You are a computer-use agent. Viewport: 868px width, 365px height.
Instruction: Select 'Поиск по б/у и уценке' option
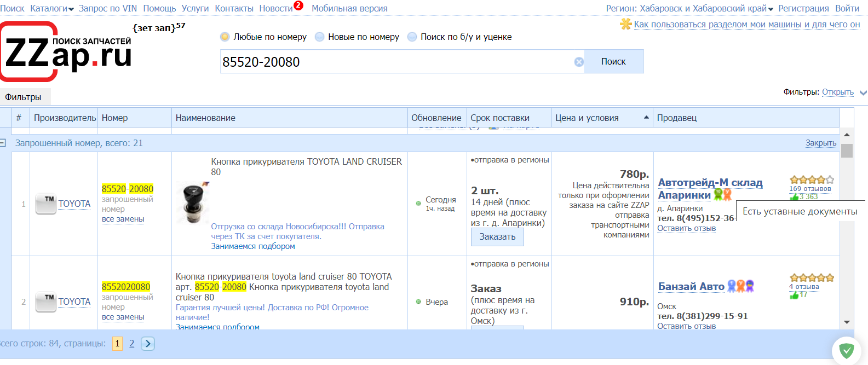pyautogui.click(x=412, y=37)
